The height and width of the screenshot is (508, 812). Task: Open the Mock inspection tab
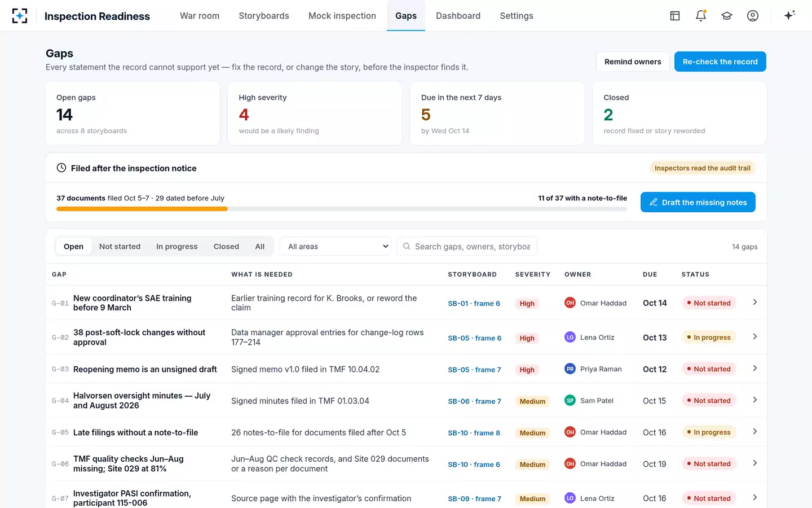tap(342, 16)
